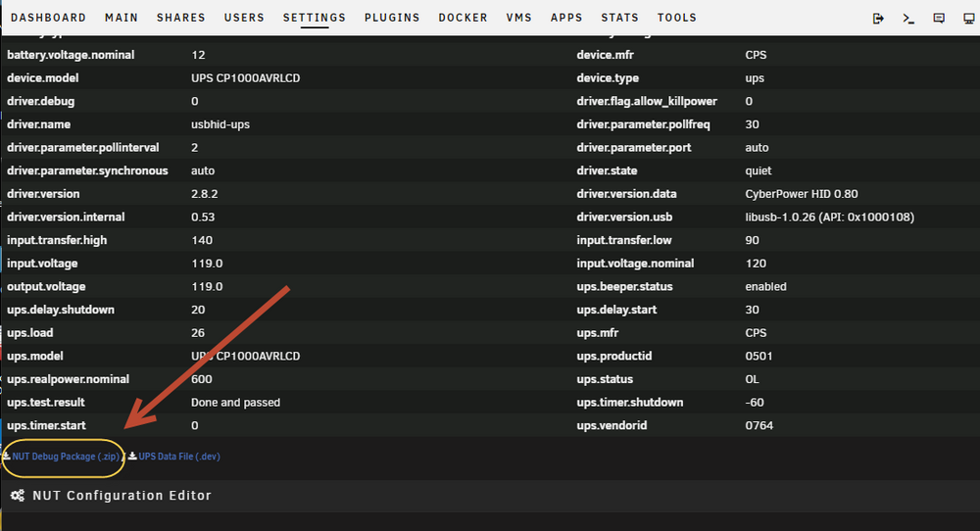The height and width of the screenshot is (531, 980).
Task: Select the ups.delay.start label
Action: pyautogui.click(x=616, y=310)
